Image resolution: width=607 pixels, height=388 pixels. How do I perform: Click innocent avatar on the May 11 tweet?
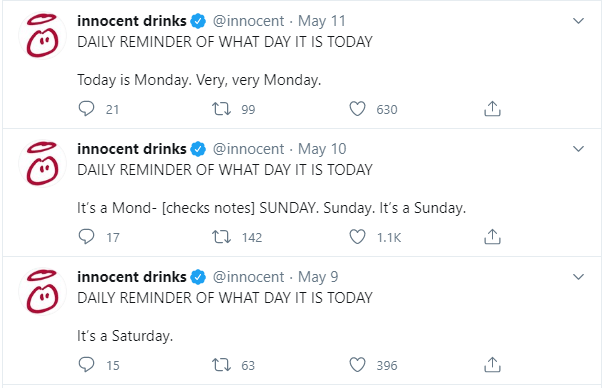(43, 36)
